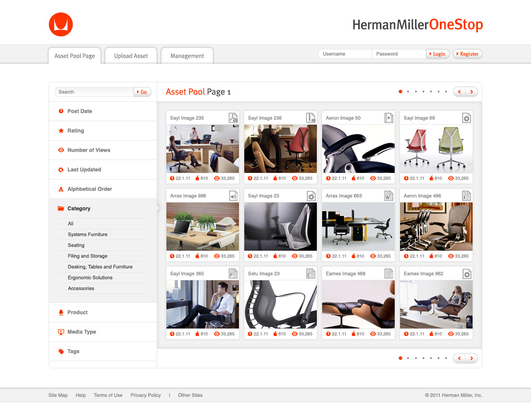Click thumbs-up icon on Eames Image 962
This screenshot has height=420, width=531.
tap(431, 334)
